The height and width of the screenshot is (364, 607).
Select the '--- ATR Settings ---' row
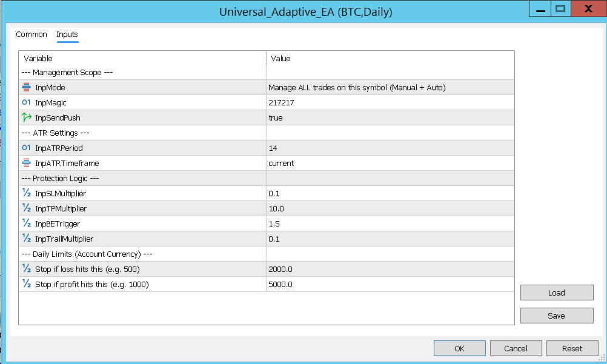pos(267,133)
